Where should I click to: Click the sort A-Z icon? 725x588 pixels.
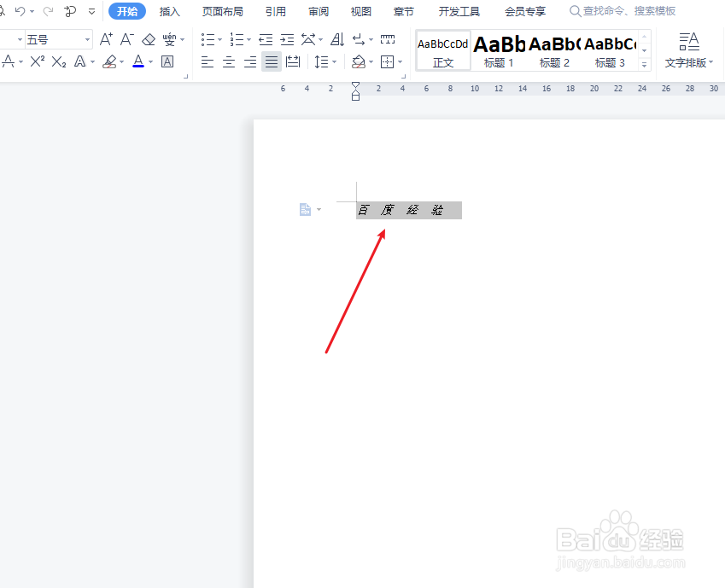coord(337,40)
